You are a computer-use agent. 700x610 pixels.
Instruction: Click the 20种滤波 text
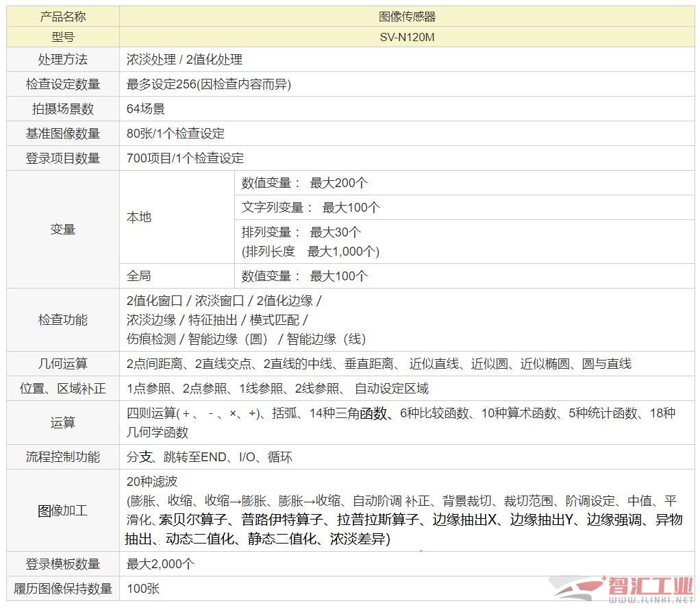pyautogui.click(x=152, y=482)
